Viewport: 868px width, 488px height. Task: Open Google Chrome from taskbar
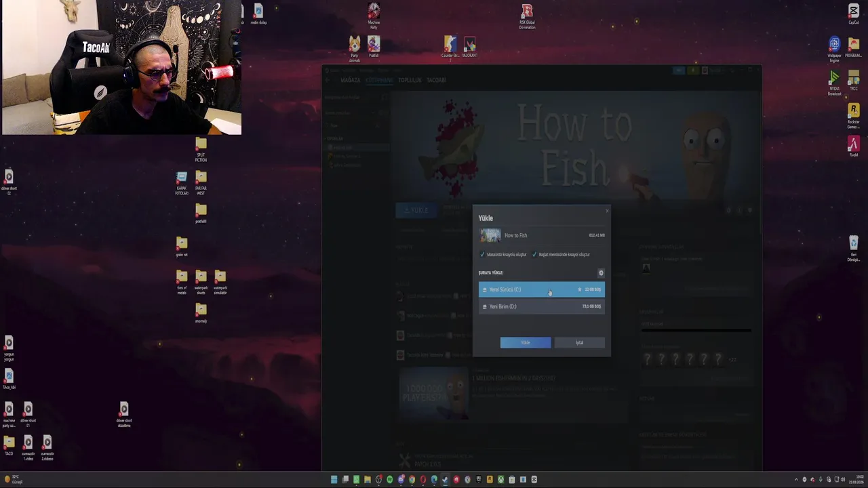coord(412,480)
